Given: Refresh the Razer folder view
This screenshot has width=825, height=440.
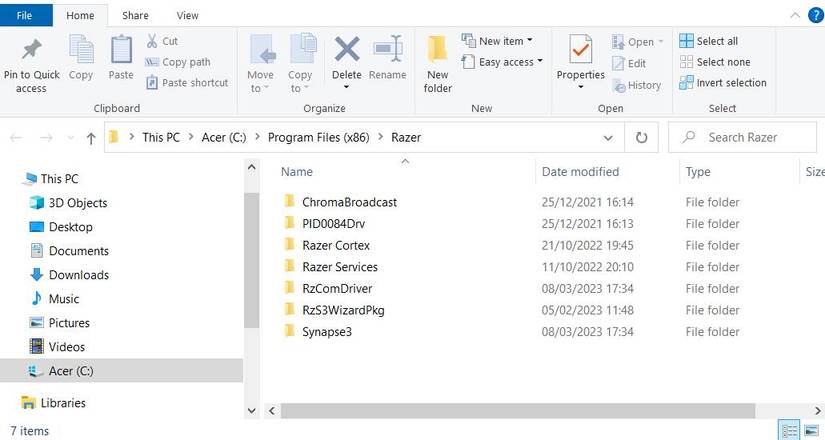Looking at the screenshot, I should pos(641,138).
